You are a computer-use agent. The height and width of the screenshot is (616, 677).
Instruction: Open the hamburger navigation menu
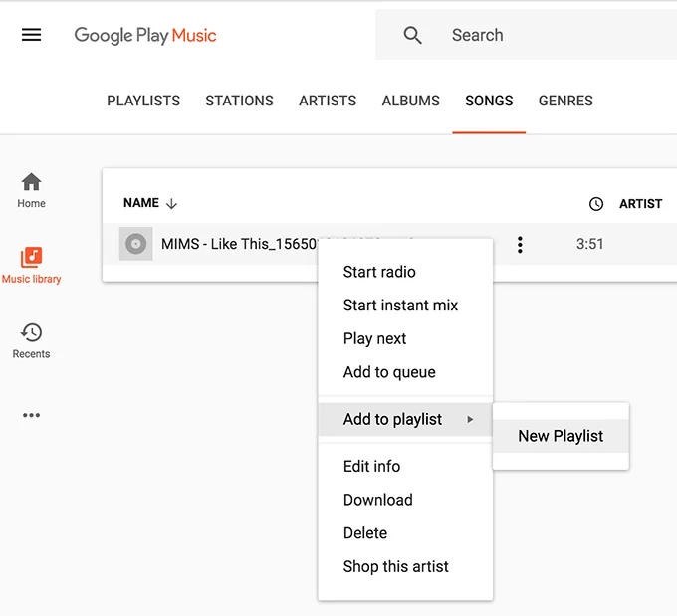[32, 35]
